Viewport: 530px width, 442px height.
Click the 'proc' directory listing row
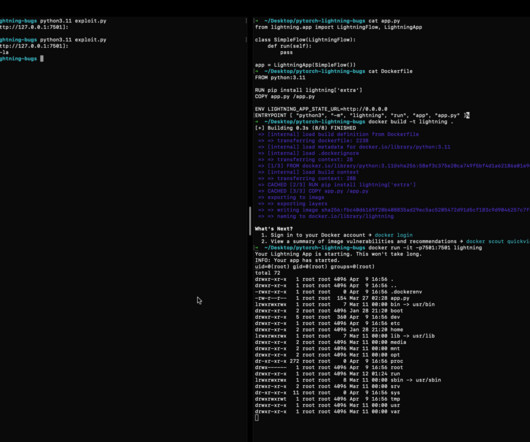point(329,361)
